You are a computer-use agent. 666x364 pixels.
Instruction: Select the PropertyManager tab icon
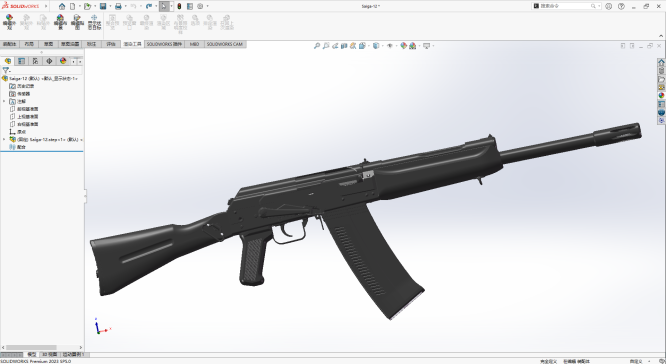pos(22,61)
